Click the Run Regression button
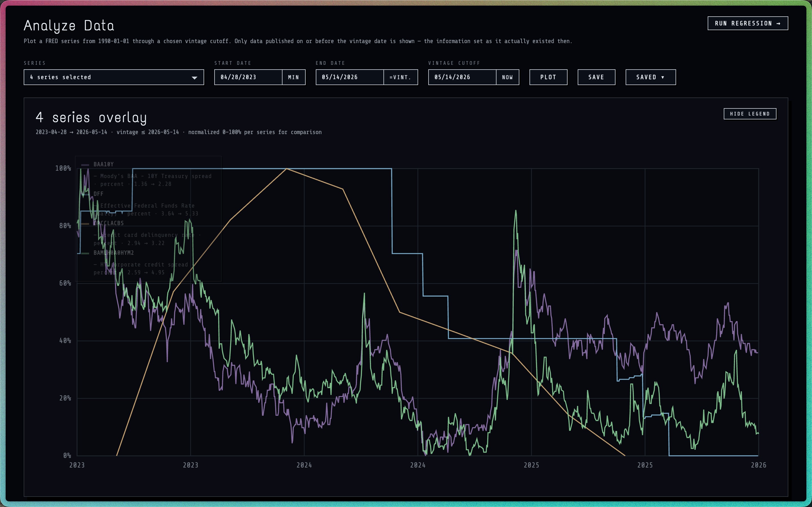 (748, 23)
